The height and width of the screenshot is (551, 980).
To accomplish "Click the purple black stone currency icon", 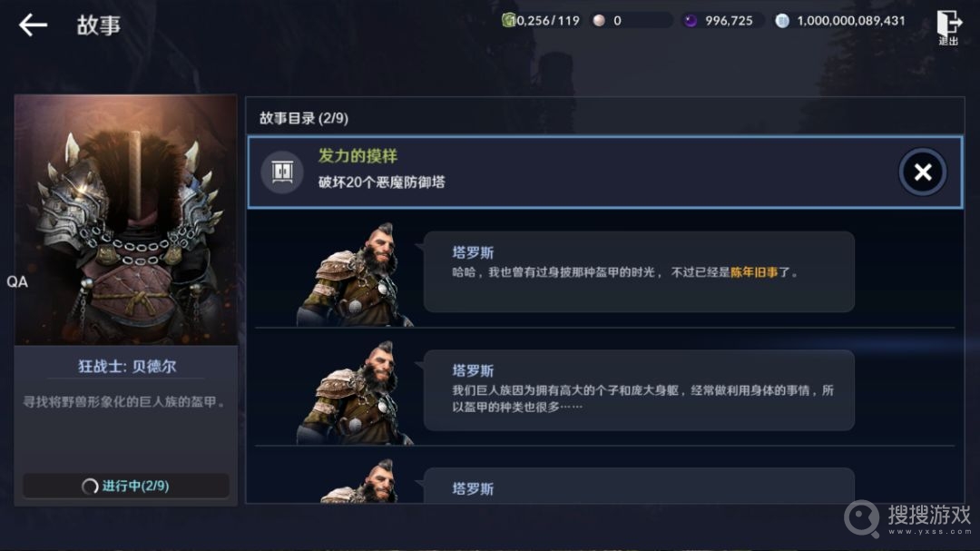I will click(x=691, y=21).
